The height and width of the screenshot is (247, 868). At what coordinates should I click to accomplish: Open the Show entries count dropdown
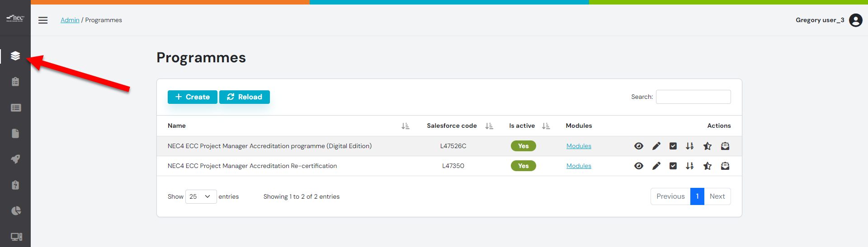[x=201, y=196]
